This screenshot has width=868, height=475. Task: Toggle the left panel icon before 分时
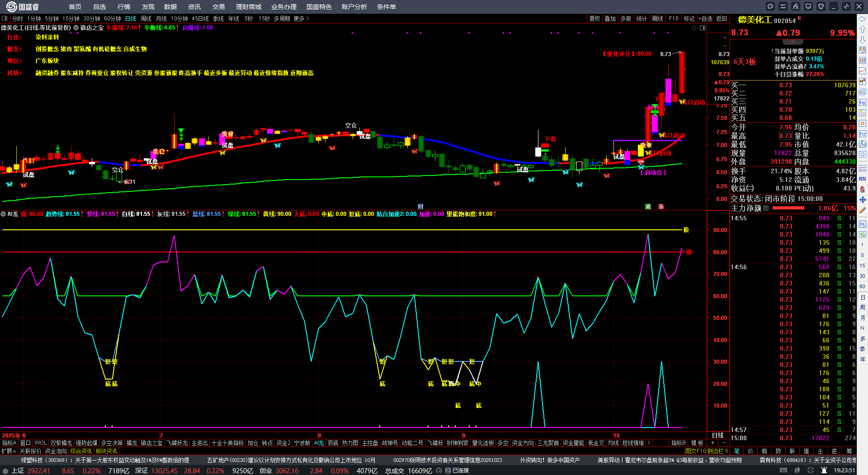click(x=5, y=19)
